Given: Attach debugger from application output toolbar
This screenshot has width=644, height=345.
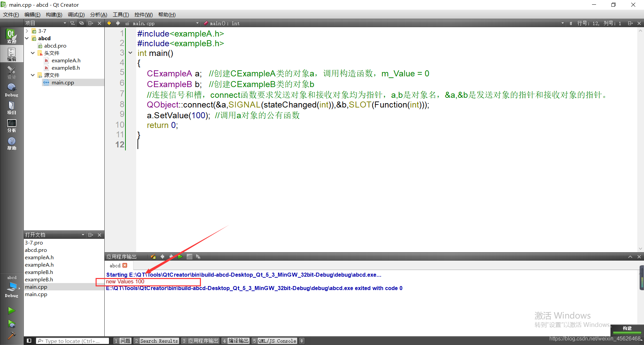Looking at the screenshot, I should pyautogui.click(x=198, y=257).
